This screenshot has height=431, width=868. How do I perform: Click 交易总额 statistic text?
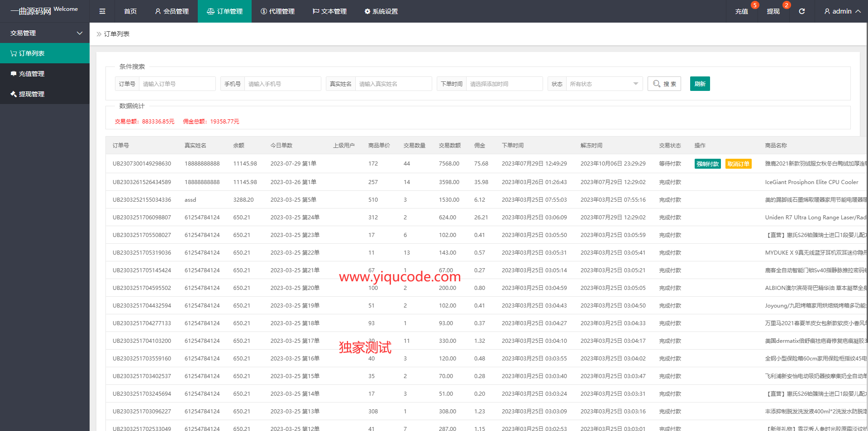[144, 121]
